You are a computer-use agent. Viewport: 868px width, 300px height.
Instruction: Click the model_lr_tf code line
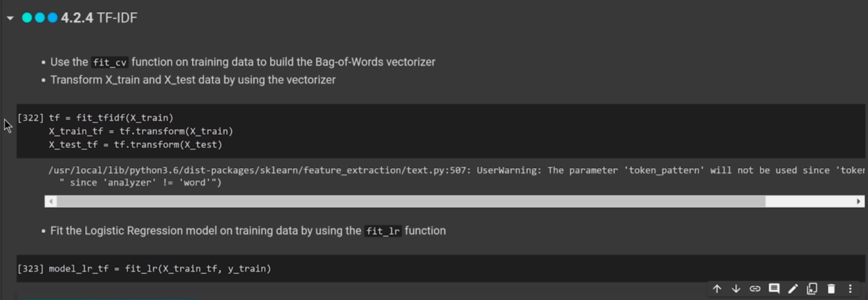coord(160,269)
